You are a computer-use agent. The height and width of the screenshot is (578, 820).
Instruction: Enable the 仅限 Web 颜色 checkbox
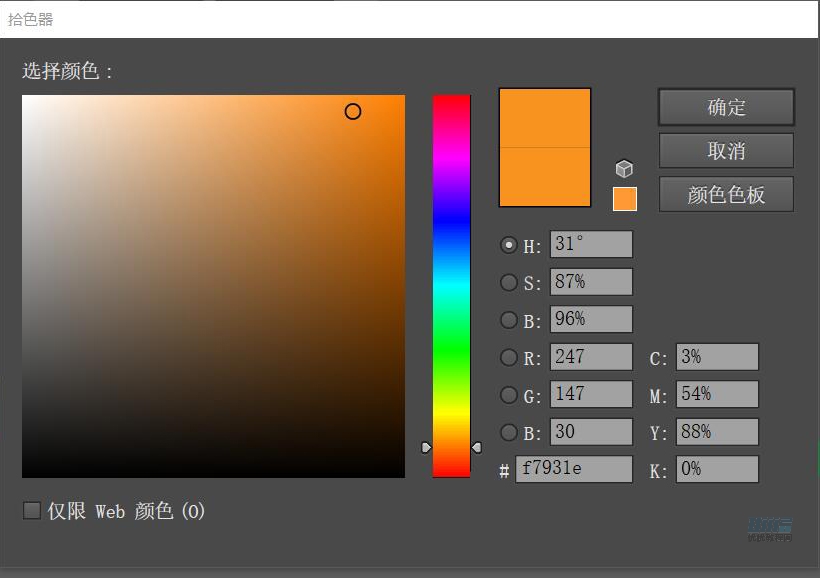point(32,511)
